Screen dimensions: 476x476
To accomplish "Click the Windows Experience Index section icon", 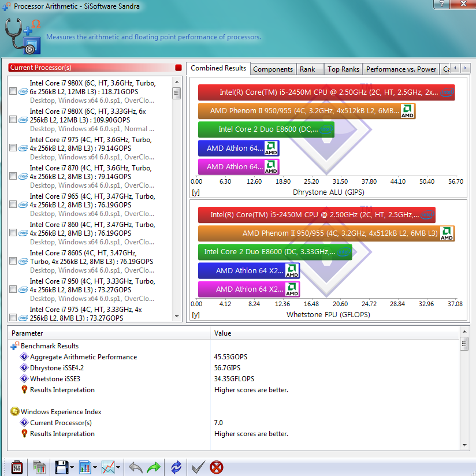I will tap(15, 412).
